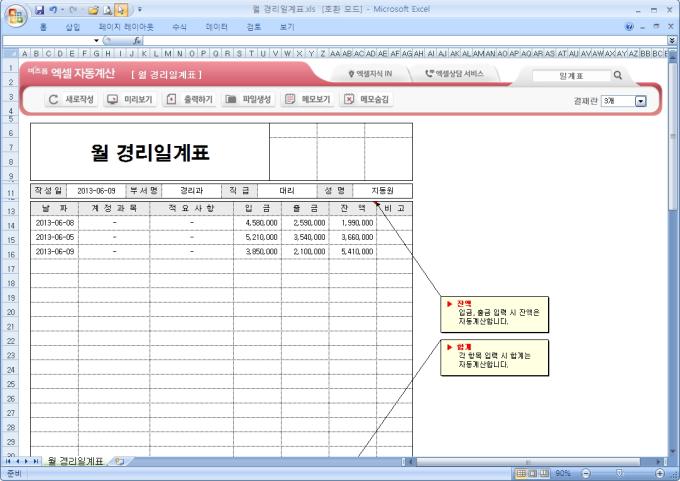Insert a new worksheet tab icon

[x=119, y=461]
